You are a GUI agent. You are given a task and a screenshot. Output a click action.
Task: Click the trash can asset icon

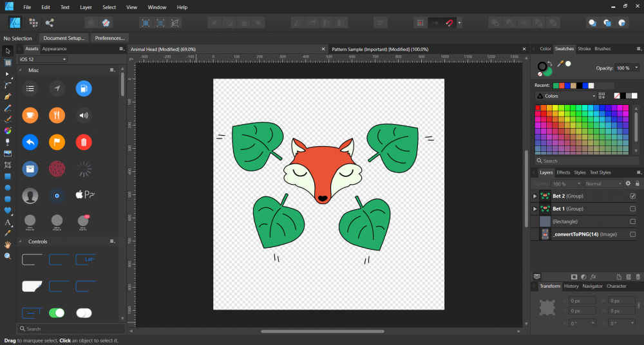(x=84, y=142)
